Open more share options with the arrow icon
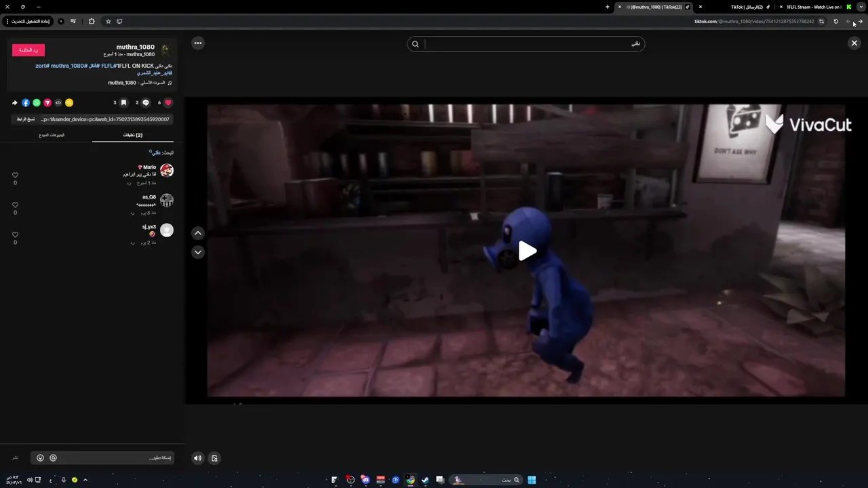This screenshot has width=868, height=488. [x=15, y=103]
